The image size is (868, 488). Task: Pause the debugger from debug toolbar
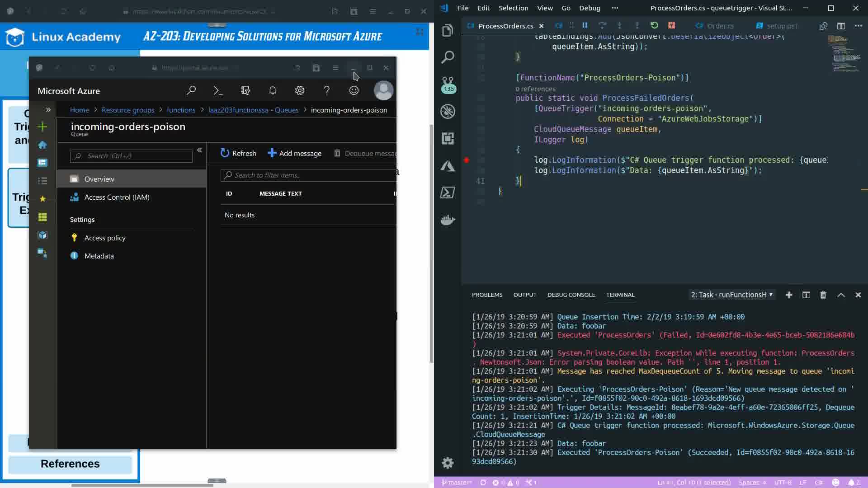tap(585, 26)
